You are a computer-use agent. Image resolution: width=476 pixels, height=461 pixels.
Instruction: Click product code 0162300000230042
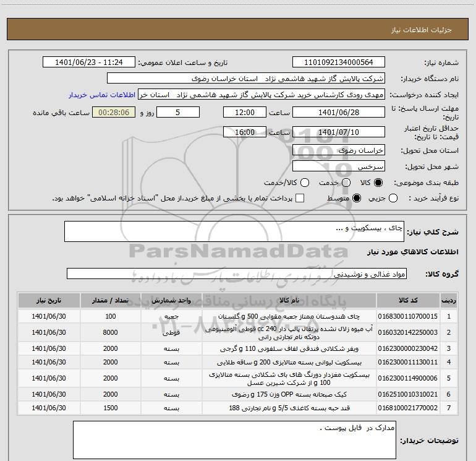408,348
